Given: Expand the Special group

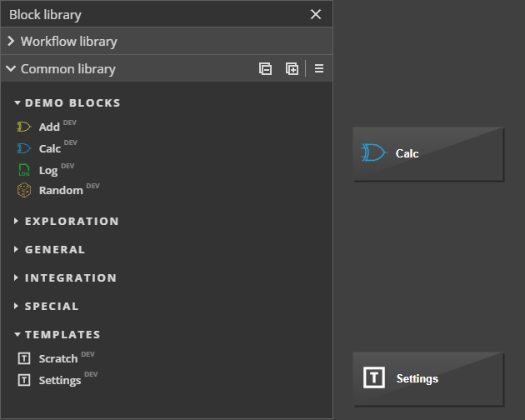Looking at the screenshot, I should [17, 307].
